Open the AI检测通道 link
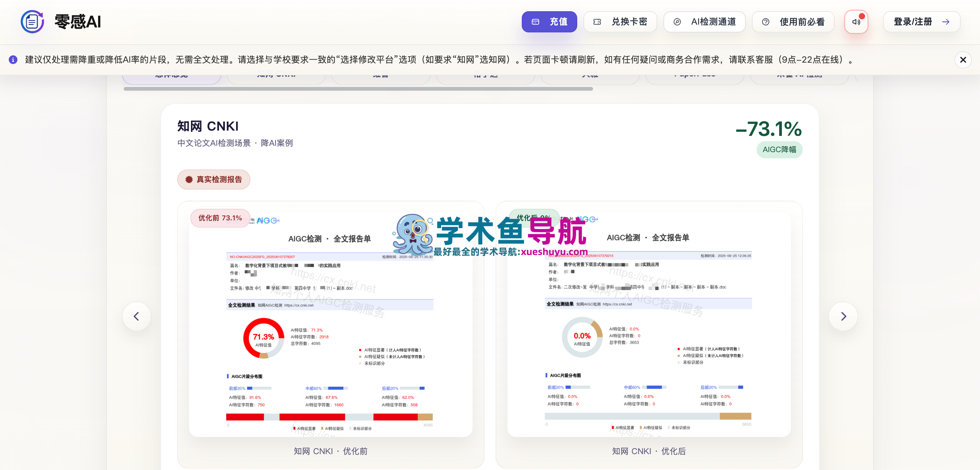This screenshot has width=980, height=470. 704,22
